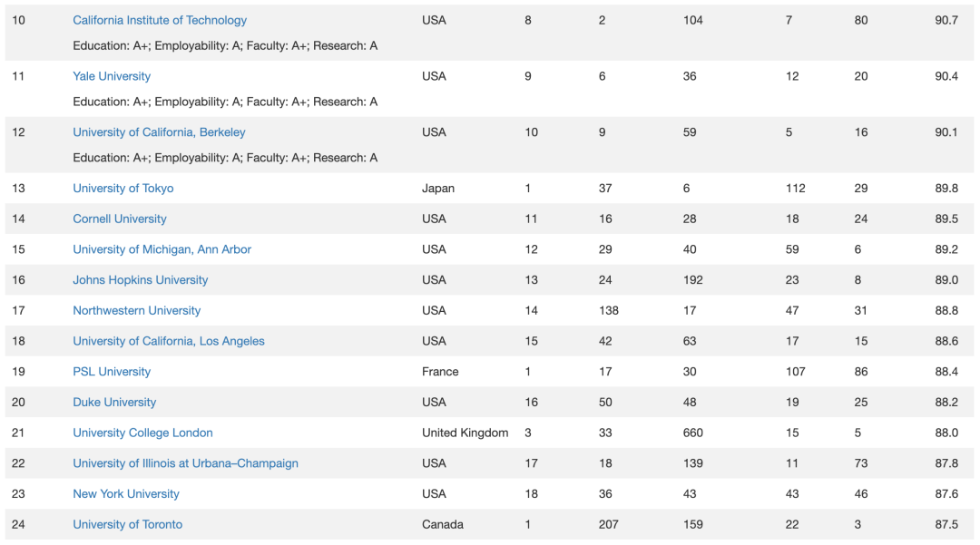Open California Institute of Technology link
This screenshot has width=980, height=545.
160,20
